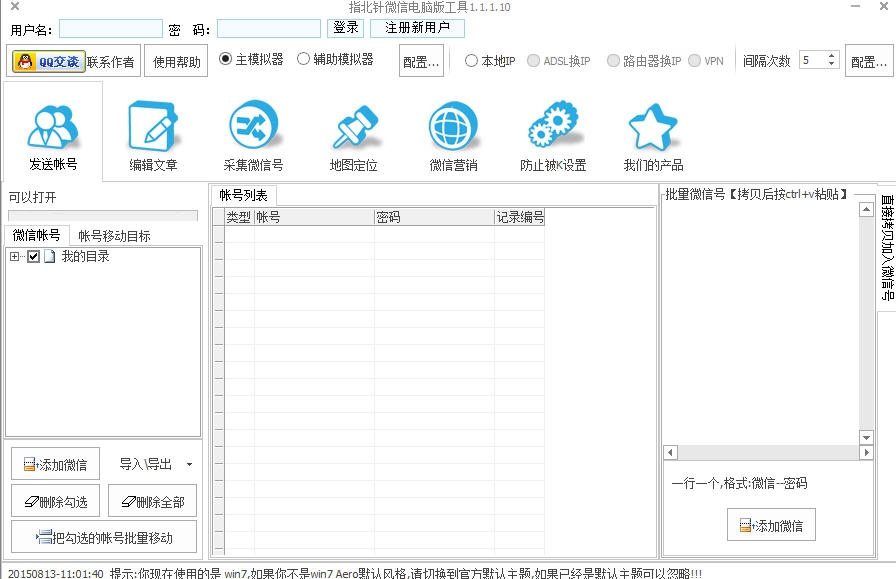Open the 发送帐号 section icon

[x=53, y=127]
